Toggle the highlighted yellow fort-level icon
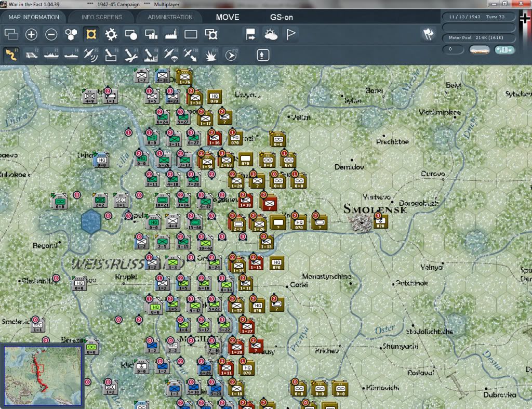 [91, 34]
